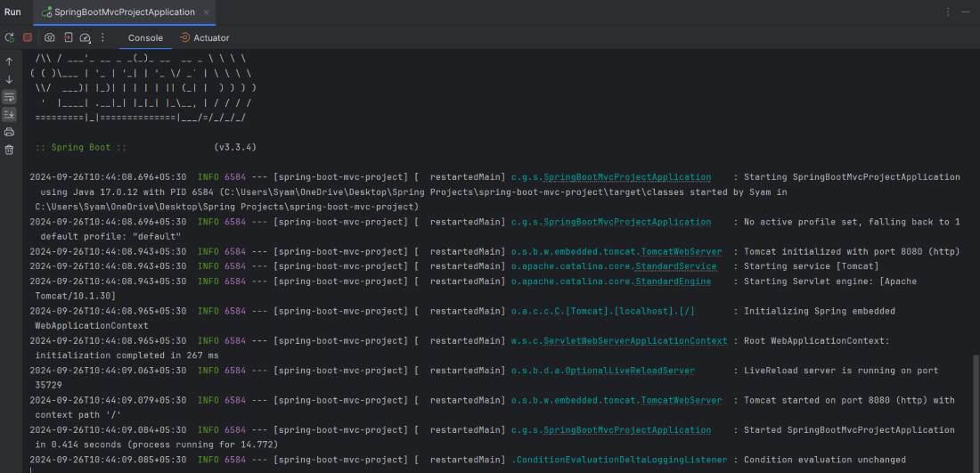Open SpringBootMvcProjectApplication link in 'Started' log line
The image size is (980, 473).
[627, 430]
